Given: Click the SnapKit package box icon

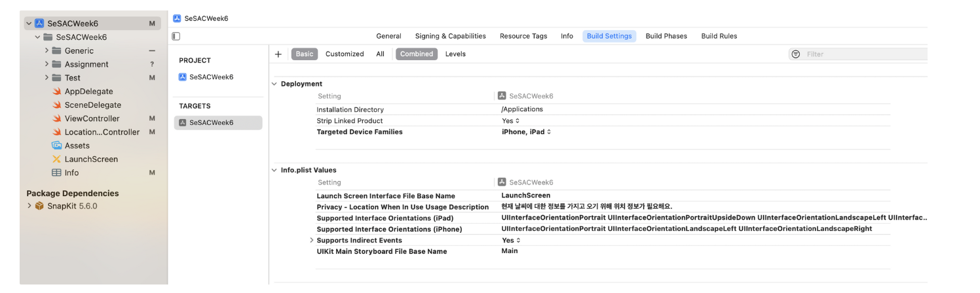Looking at the screenshot, I should (x=39, y=206).
